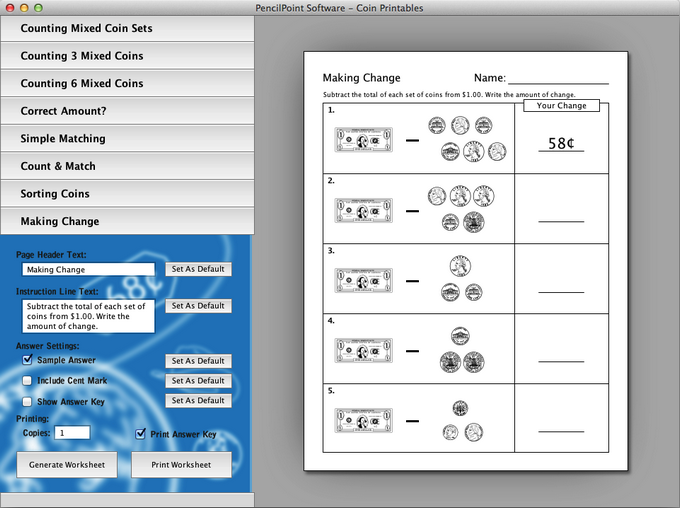Click the red close window button
The height and width of the screenshot is (508, 680).
pos(9,7)
